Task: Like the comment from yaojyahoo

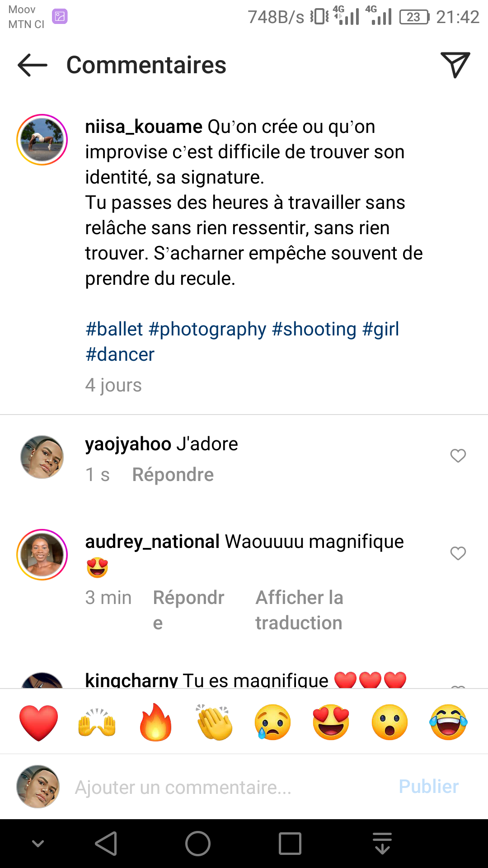Action: tap(458, 456)
